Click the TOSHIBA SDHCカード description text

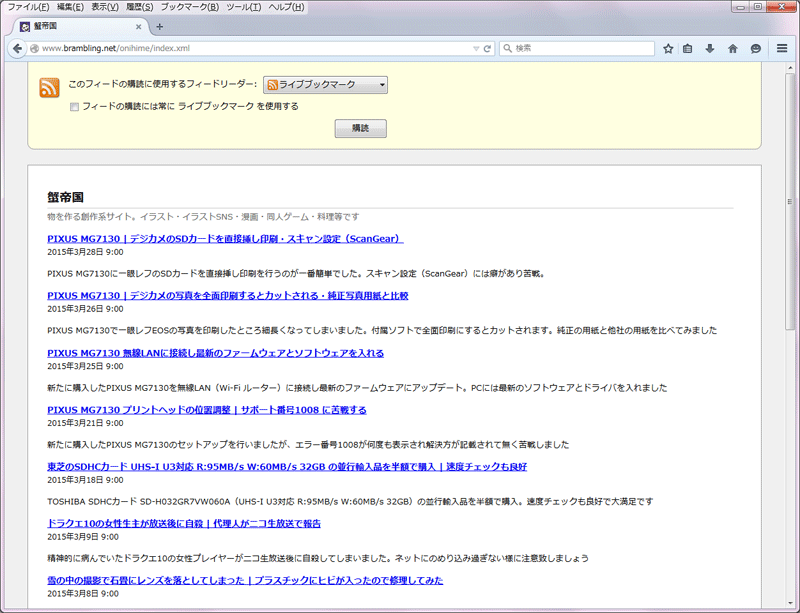tap(350, 502)
